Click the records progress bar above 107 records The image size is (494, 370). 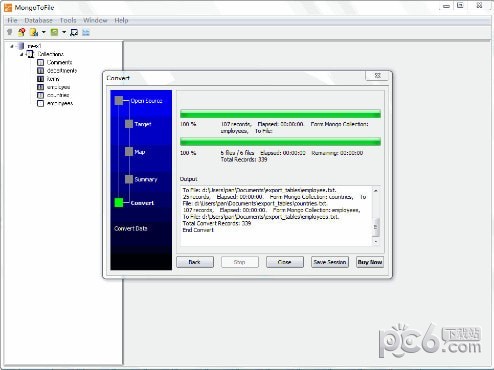coord(280,114)
